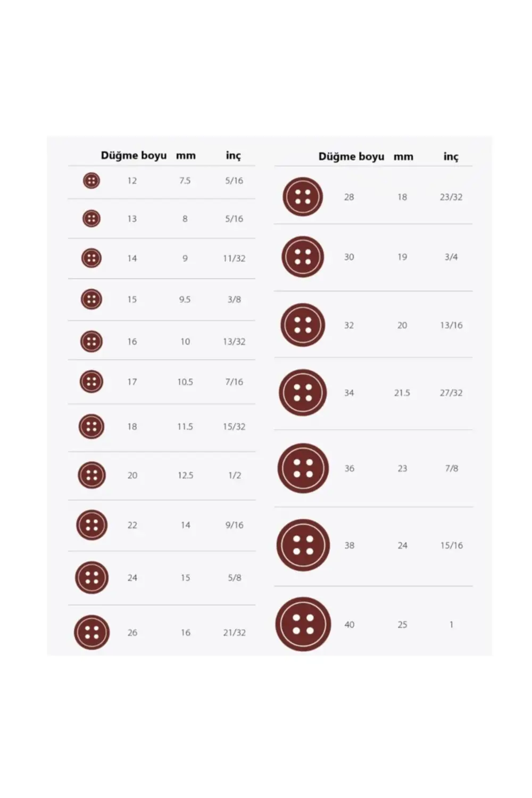This screenshot has width=532, height=798.
Task: Click the size 12 button icon
Action: coord(92,181)
